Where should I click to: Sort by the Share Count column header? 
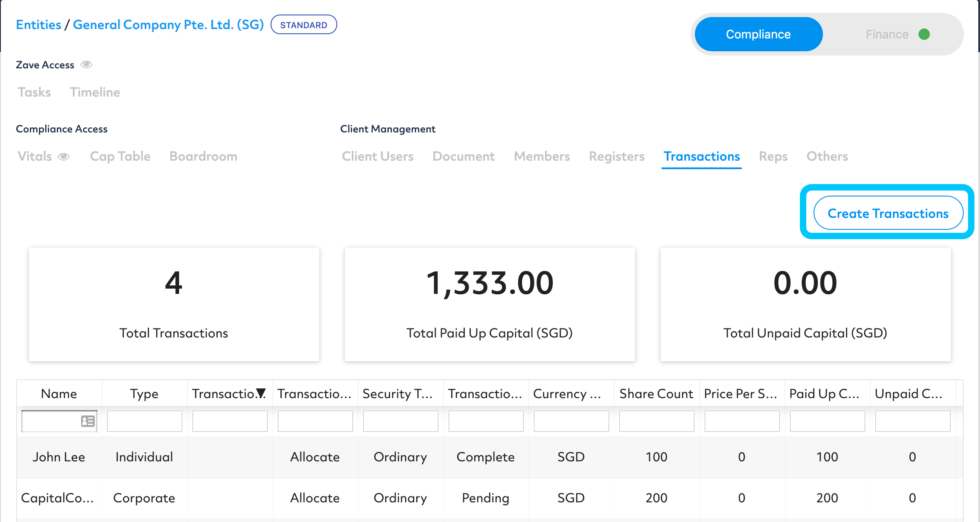[656, 393]
